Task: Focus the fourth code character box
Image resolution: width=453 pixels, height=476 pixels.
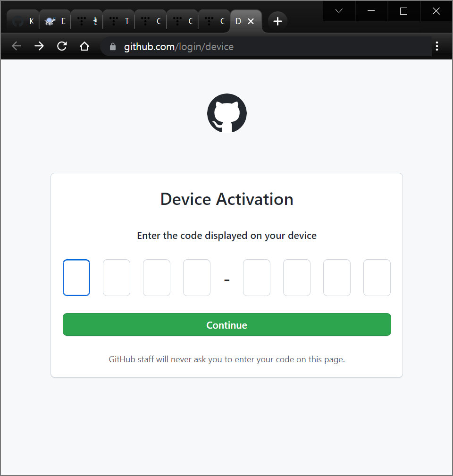Action: pyautogui.click(x=197, y=278)
